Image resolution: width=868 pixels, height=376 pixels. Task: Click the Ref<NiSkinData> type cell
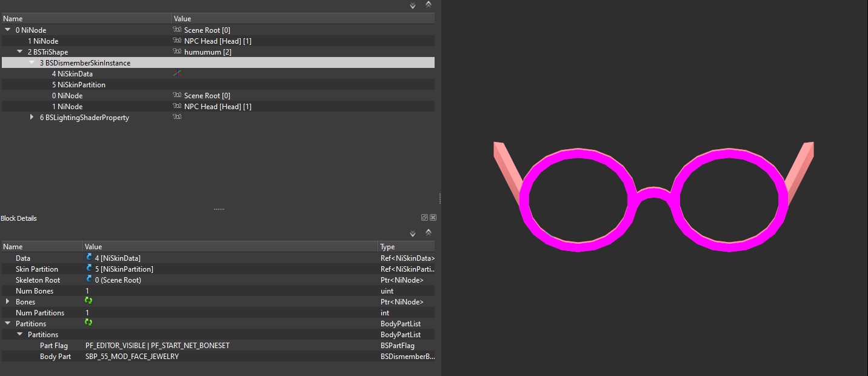coord(407,258)
